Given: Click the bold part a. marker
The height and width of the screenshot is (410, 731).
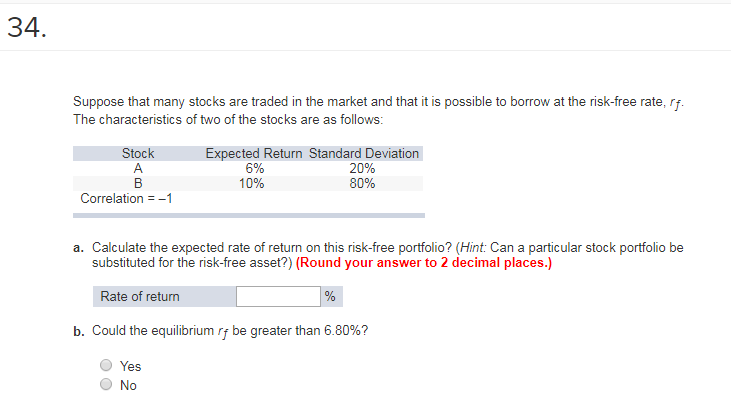Looking at the screenshot, I should [x=78, y=248].
